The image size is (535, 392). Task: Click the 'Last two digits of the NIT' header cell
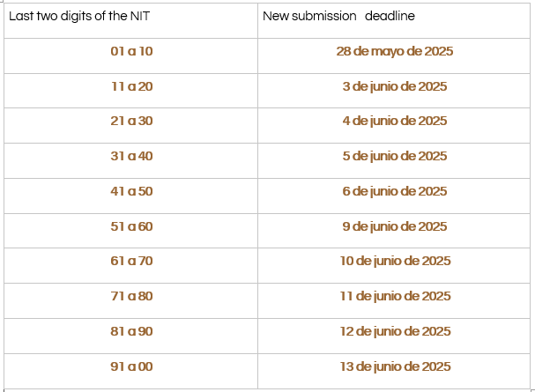pos(130,21)
